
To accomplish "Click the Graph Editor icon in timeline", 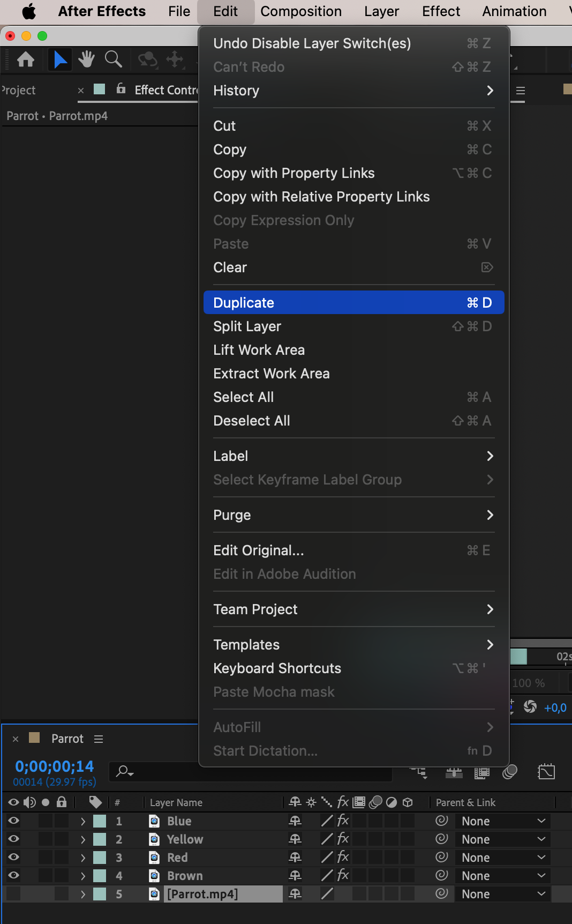I will click(546, 772).
